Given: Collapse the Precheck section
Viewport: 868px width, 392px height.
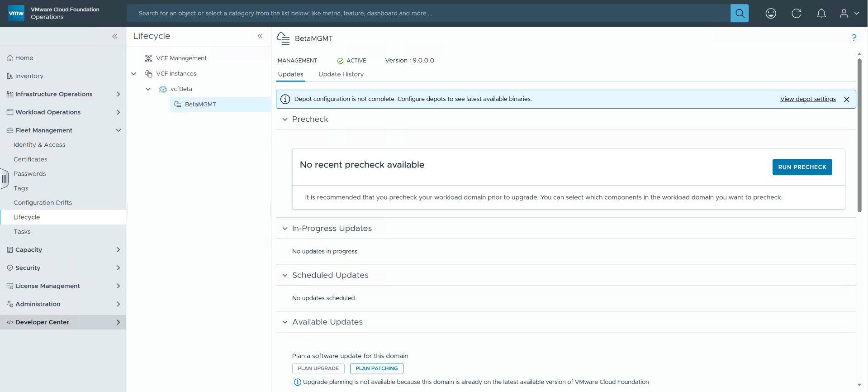Looking at the screenshot, I should click(x=285, y=120).
